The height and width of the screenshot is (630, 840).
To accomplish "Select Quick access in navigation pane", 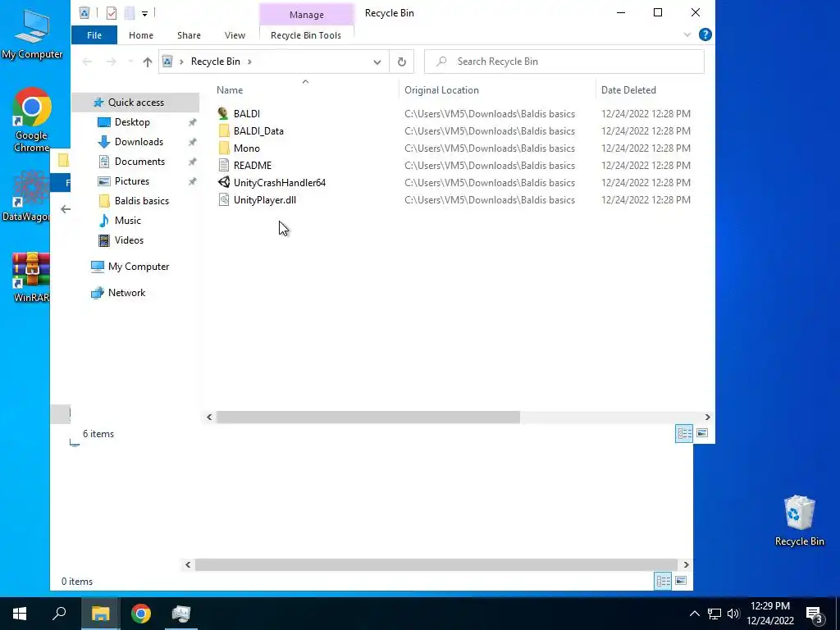I will 135,103.
